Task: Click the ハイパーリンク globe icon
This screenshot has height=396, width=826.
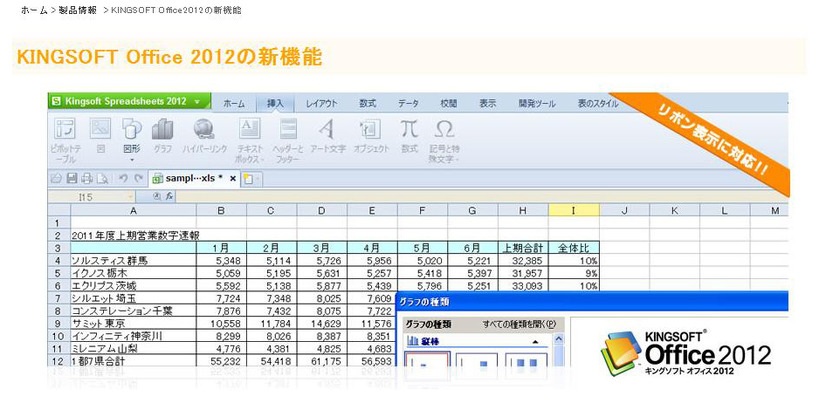Action: (x=204, y=136)
